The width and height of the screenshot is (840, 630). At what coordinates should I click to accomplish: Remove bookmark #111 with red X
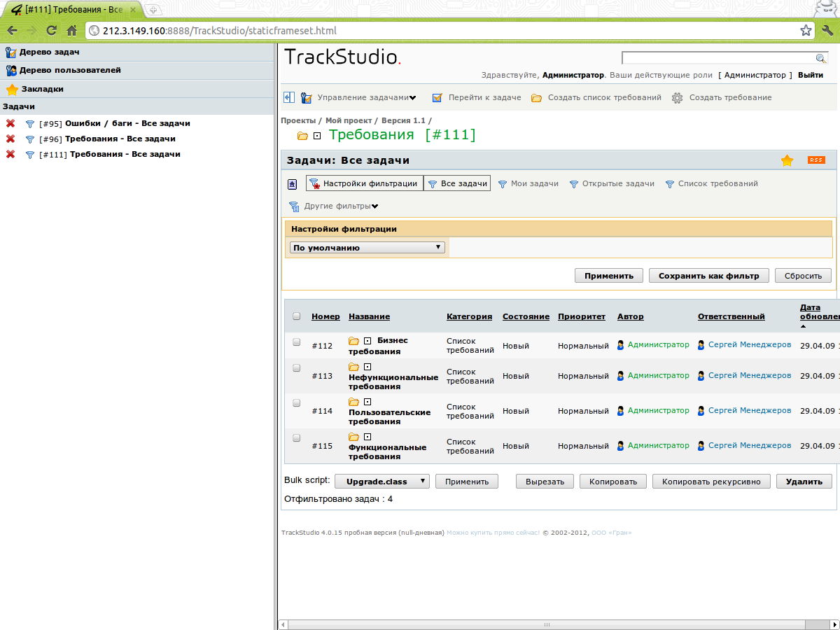click(10, 154)
